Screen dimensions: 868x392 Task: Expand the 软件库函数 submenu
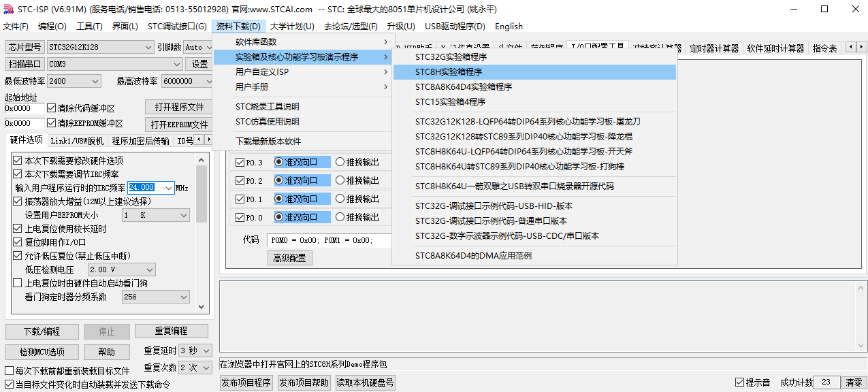pos(303,42)
